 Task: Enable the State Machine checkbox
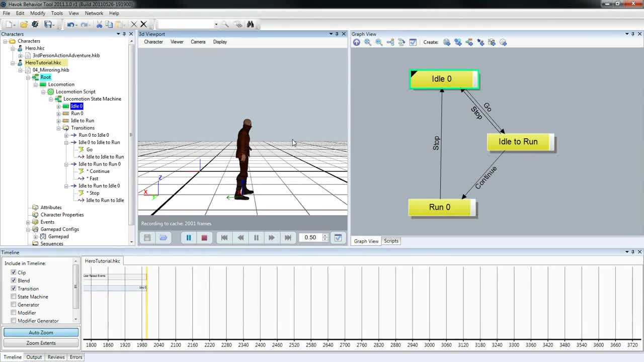coord(14,297)
